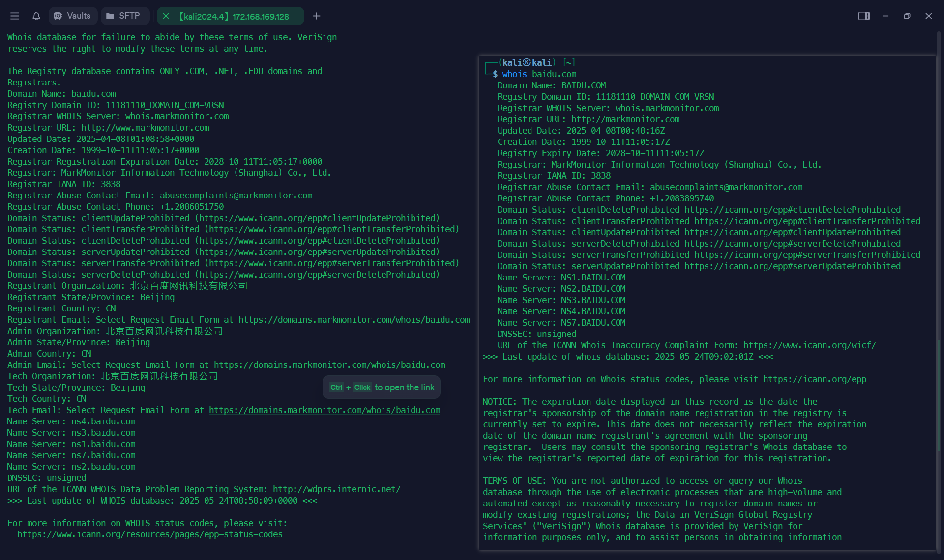Click 'Domain Name: BAIDU.COM' in right pane
Screen dimensions: 944x560
coord(552,85)
